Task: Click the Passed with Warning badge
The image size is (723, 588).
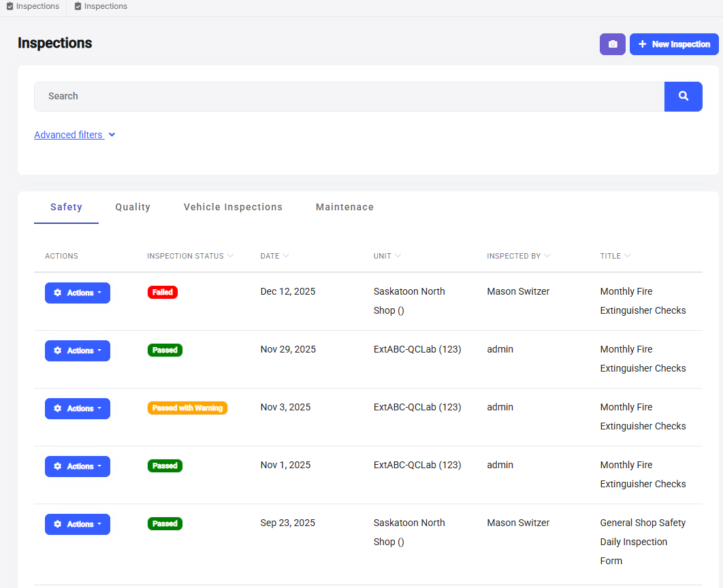Action: [187, 407]
